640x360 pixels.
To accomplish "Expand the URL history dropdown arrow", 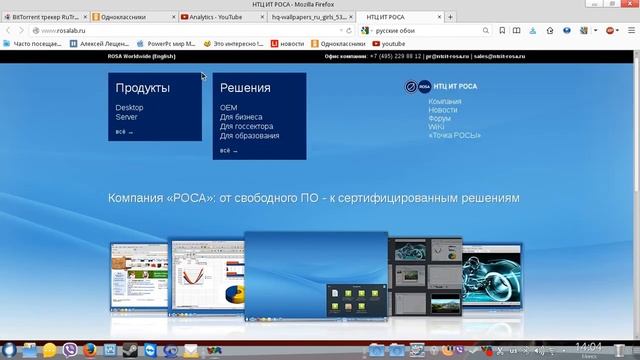I will 341,31.
